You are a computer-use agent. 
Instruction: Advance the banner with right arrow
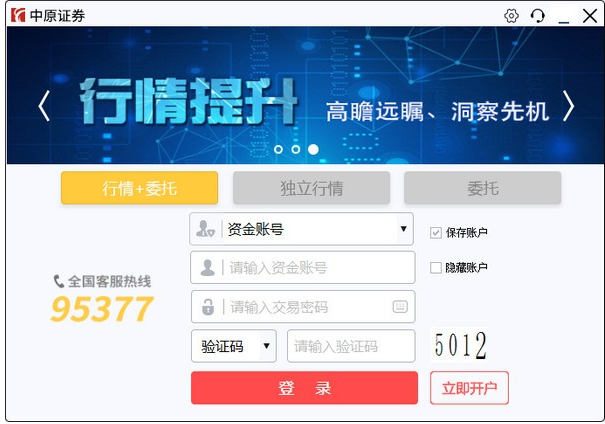tap(568, 106)
